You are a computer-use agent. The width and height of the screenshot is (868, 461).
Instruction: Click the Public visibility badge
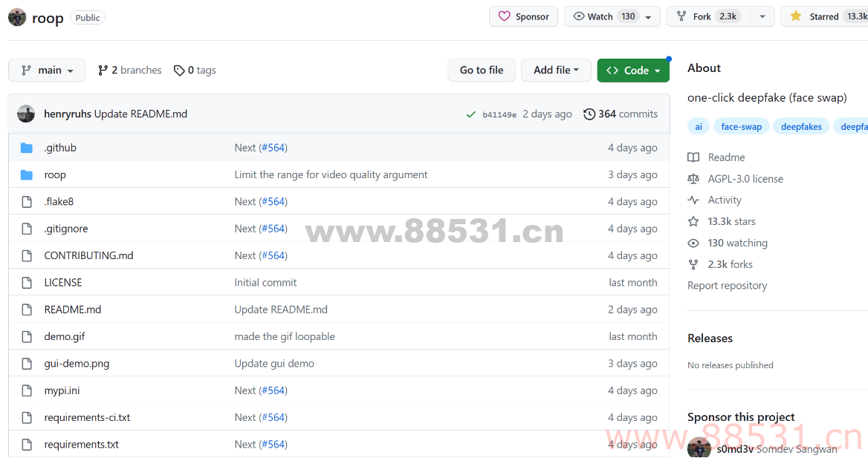point(88,18)
